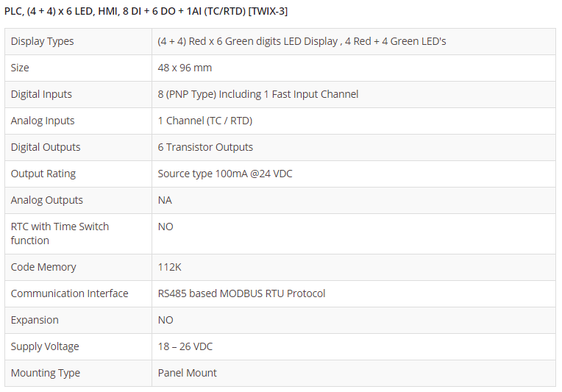
Task: Select the RS485 based MODBUS RTU Protocol text
Action: (x=241, y=293)
